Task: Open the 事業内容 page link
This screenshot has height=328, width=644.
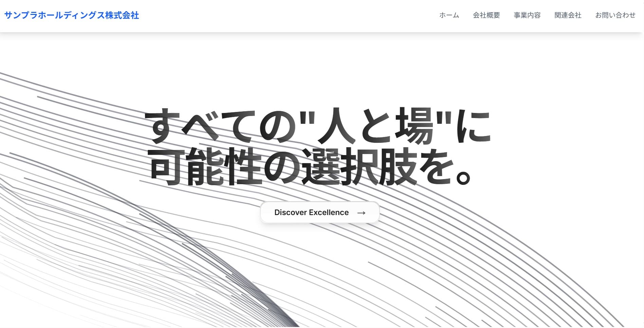Action: point(527,15)
